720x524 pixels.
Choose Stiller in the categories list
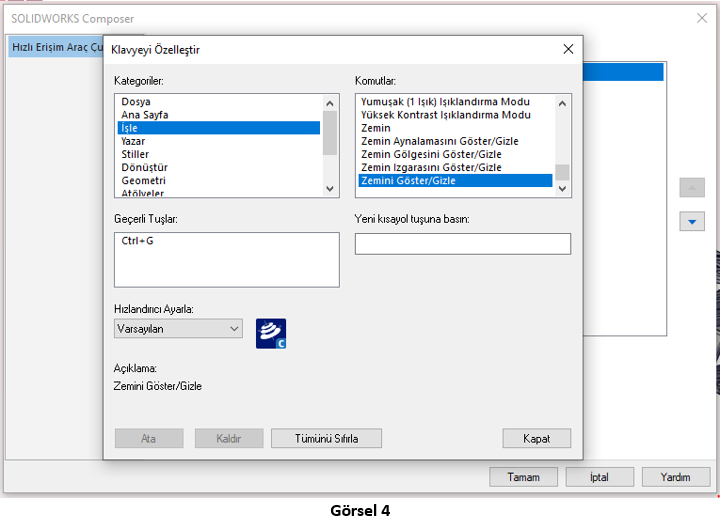pos(135,155)
